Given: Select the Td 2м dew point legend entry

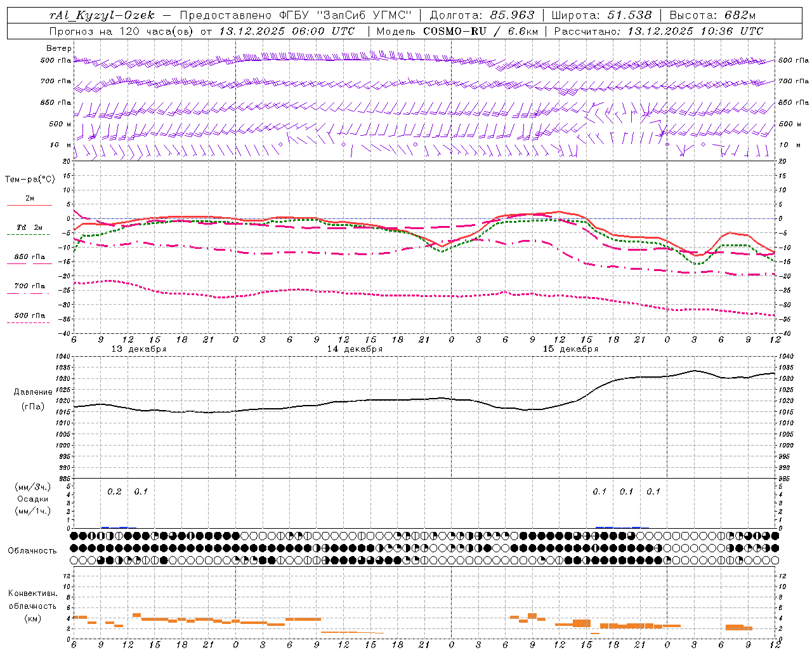Looking at the screenshot, I should (29, 227).
